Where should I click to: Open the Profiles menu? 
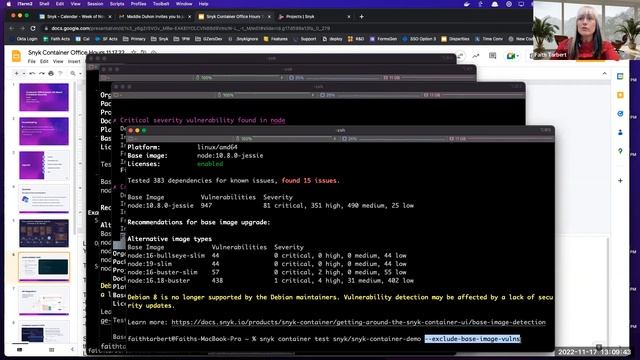pos(138,4)
